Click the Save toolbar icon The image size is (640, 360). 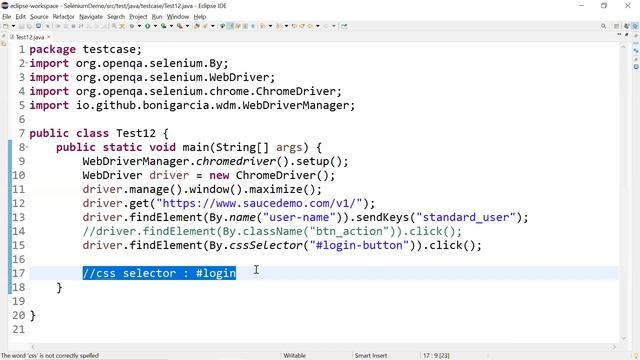tap(21, 26)
